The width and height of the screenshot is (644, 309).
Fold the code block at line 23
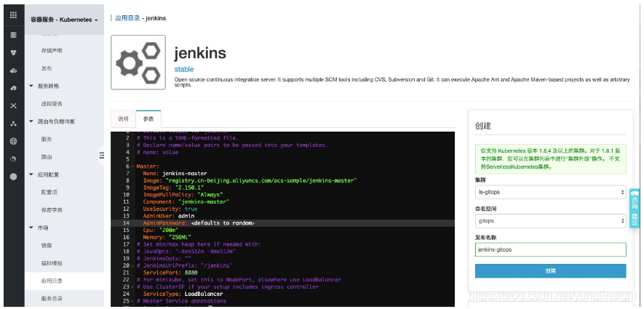[132, 287]
